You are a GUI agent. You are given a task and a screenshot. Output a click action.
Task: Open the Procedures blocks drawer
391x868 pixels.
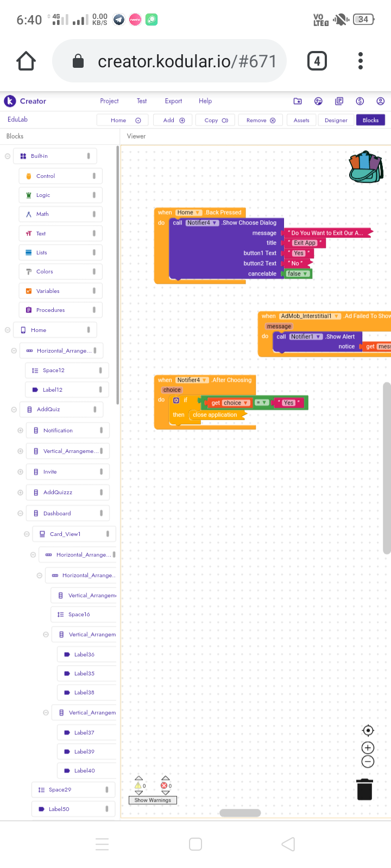pos(60,310)
